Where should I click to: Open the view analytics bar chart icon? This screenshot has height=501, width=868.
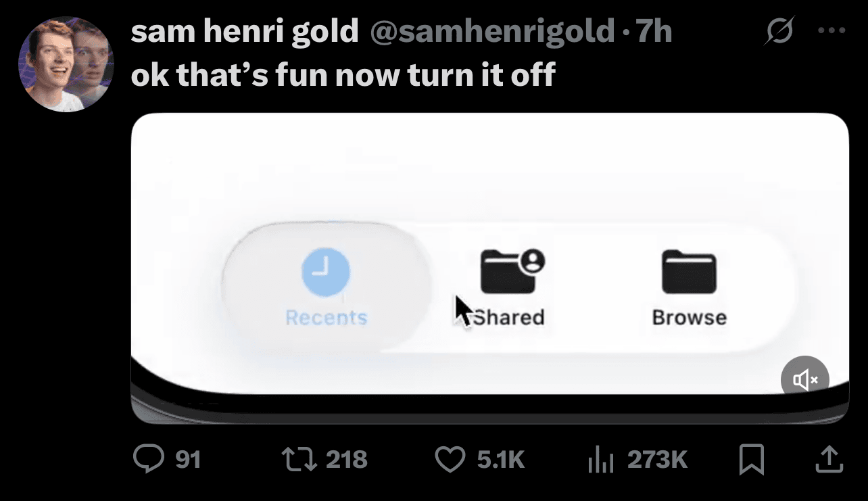click(x=601, y=458)
